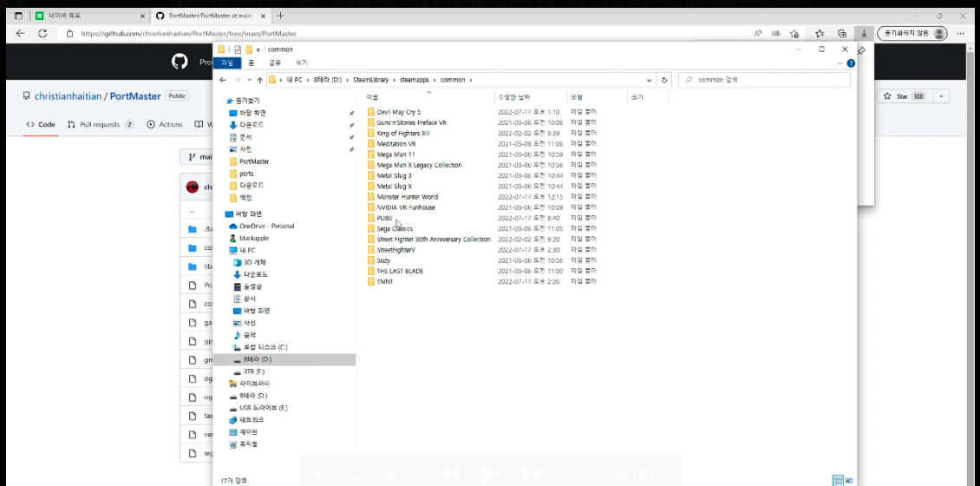Open the 보기 ribbon tab

(302, 62)
